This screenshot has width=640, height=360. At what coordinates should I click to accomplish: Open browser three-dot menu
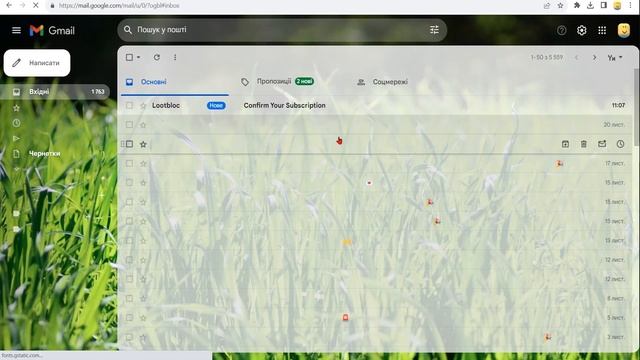click(x=631, y=5)
